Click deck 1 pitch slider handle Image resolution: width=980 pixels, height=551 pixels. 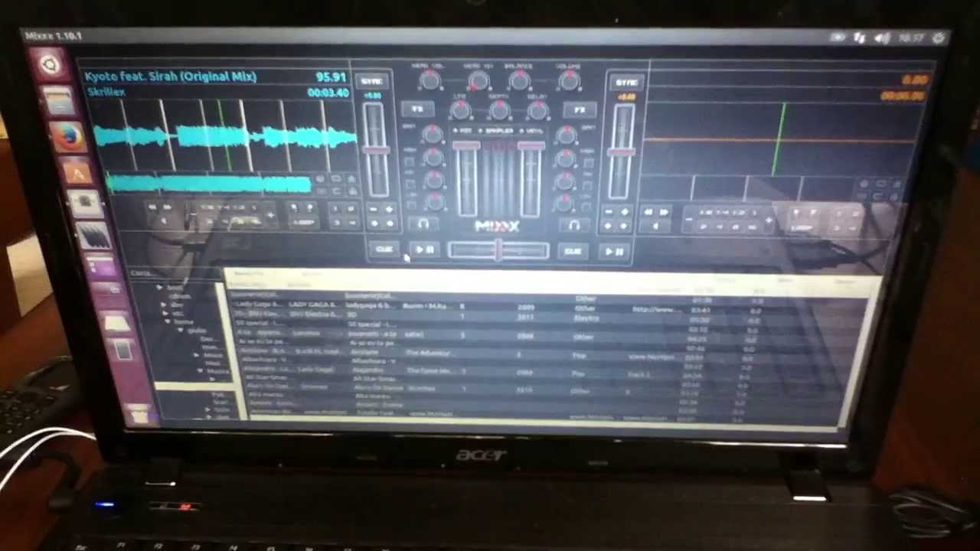pyautogui.click(x=375, y=148)
